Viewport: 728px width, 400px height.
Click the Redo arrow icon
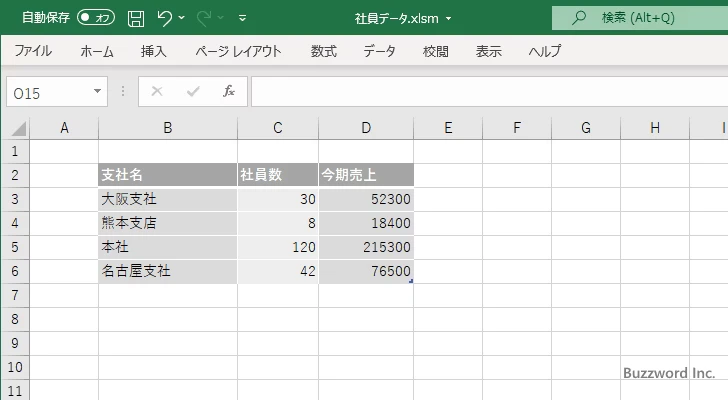(203, 19)
